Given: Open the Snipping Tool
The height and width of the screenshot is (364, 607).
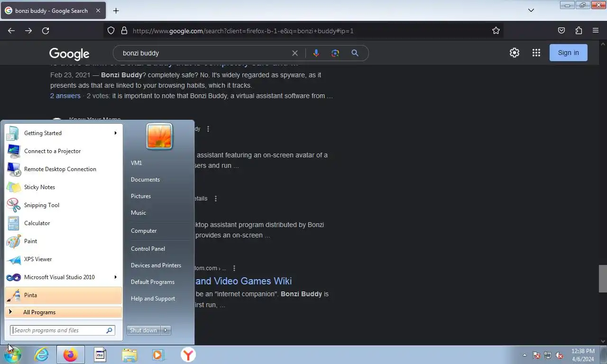Looking at the screenshot, I should tap(63, 205).
